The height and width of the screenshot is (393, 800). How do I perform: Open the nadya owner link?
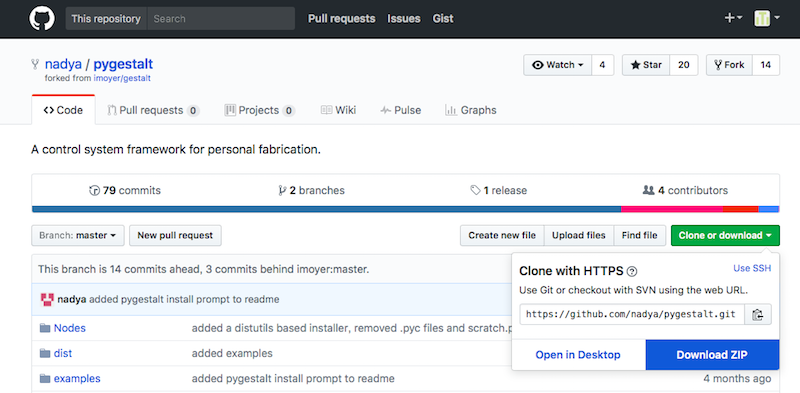(x=62, y=64)
